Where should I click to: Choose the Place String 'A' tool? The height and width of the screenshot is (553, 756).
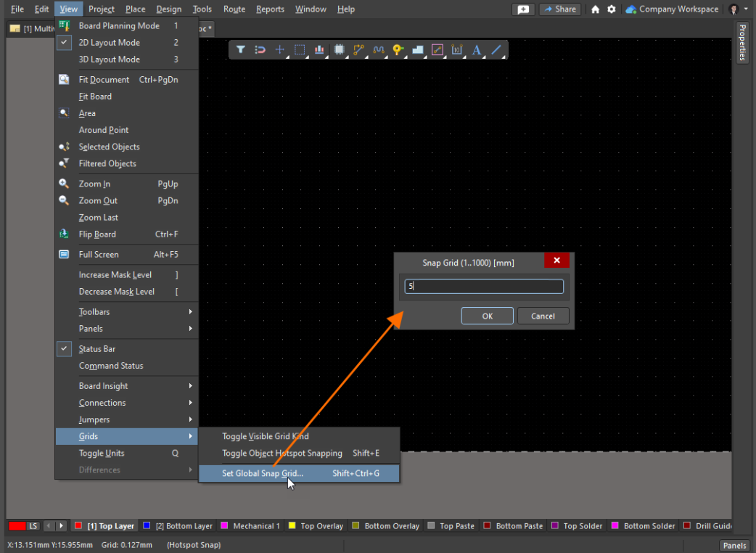(477, 50)
